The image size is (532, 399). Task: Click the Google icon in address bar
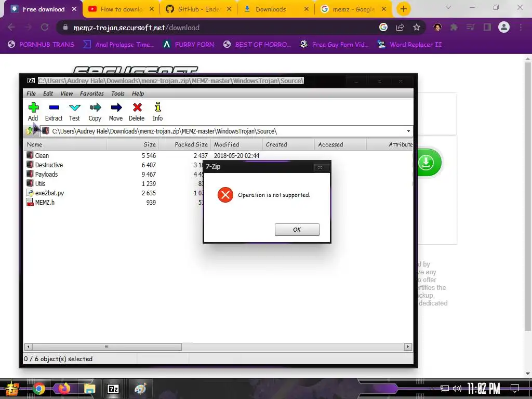383,28
